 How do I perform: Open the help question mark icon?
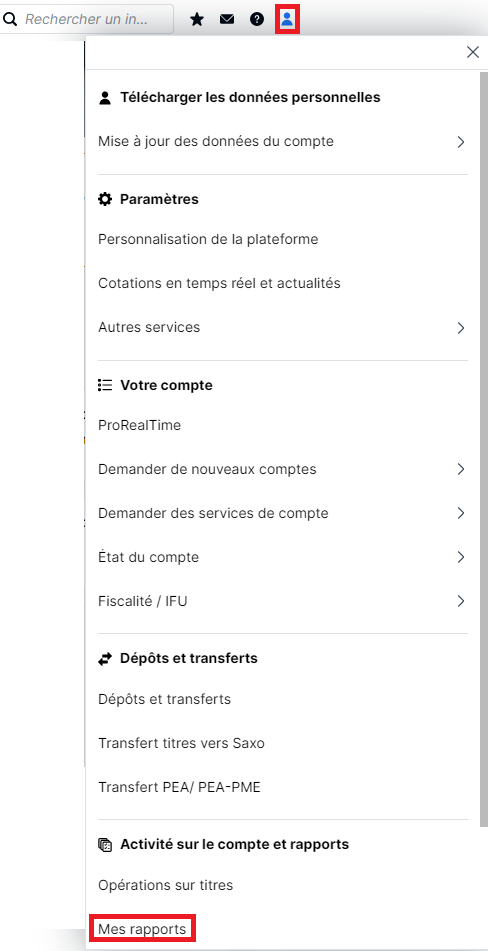tap(257, 19)
